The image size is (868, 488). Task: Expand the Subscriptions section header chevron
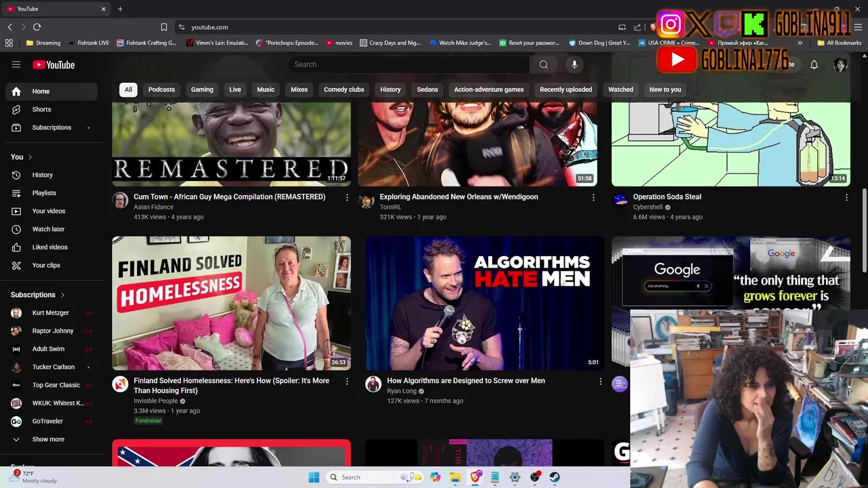63,295
